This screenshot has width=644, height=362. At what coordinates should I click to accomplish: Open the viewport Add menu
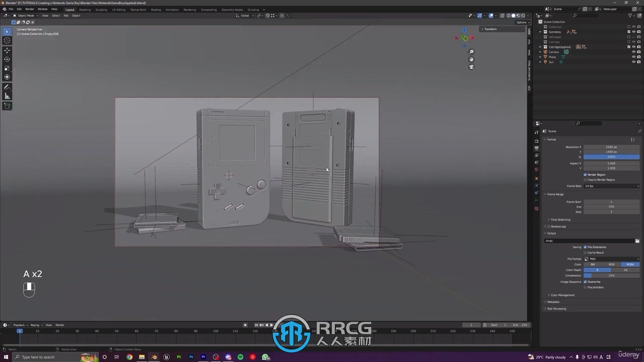pos(66,16)
